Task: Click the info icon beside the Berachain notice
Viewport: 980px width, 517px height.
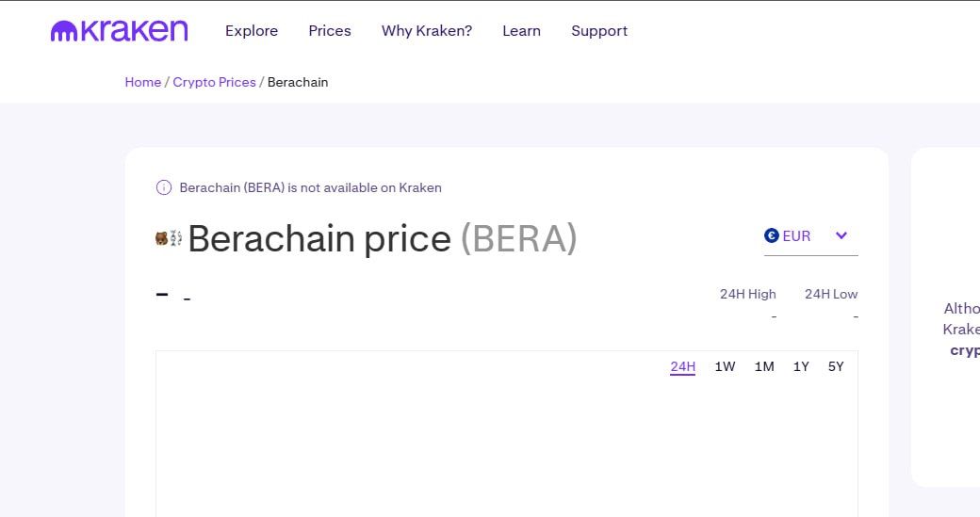Action: [164, 187]
